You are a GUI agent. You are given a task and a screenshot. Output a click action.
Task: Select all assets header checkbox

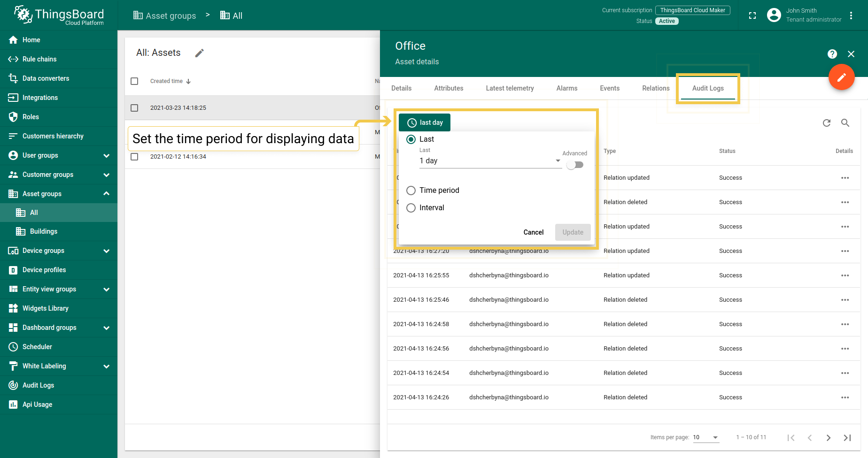tap(134, 81)
